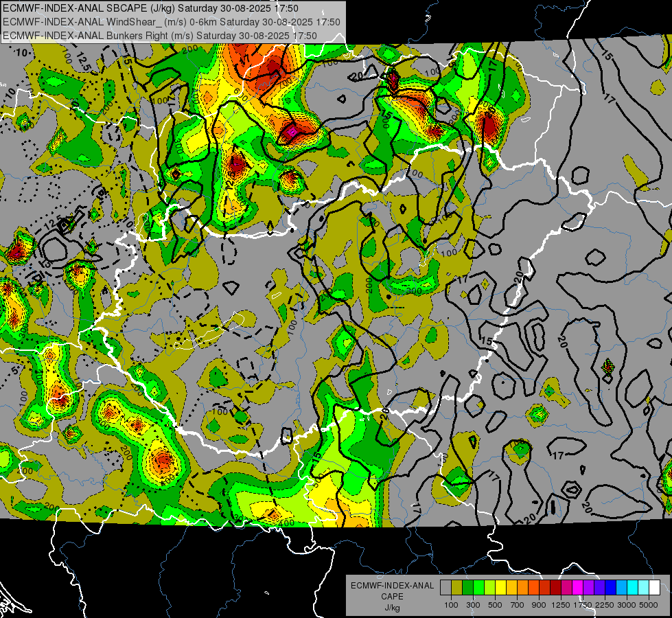Select the orange legend swatch before 800

point(522,587)
